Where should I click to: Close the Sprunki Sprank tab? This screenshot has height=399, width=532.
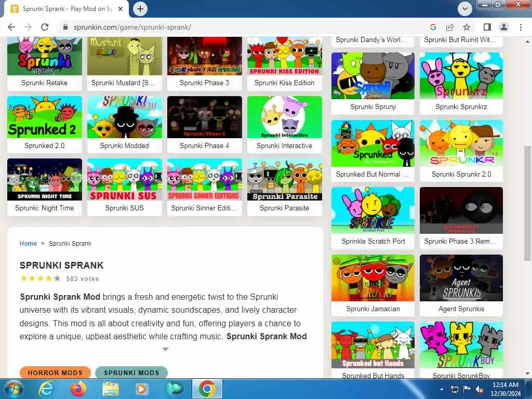coord(121,9)
